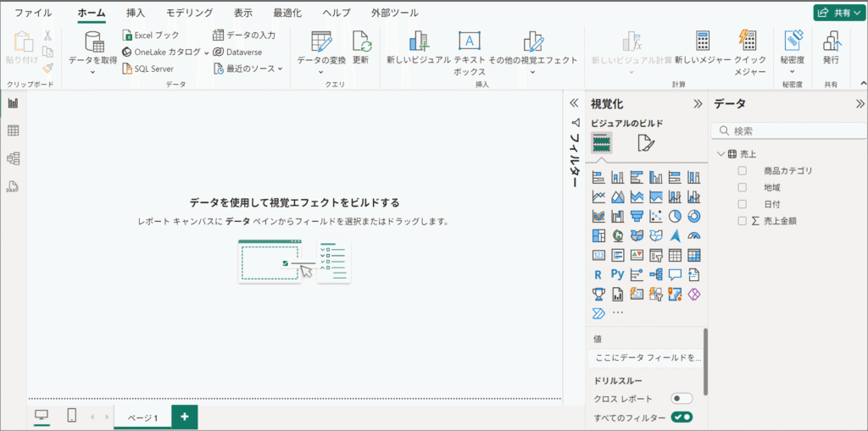Choose the area chart visual

(x=617, y=196)
